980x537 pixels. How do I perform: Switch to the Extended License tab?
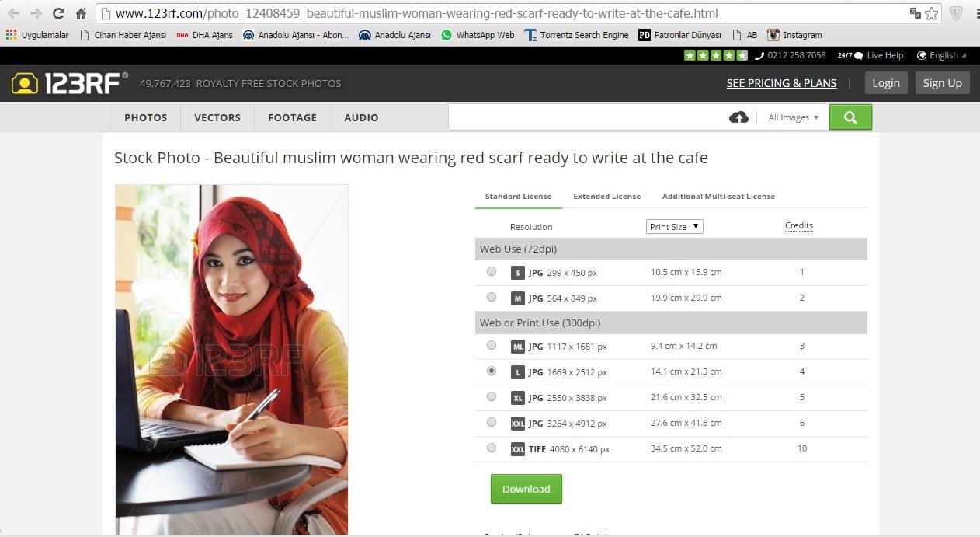pos(606,197)
